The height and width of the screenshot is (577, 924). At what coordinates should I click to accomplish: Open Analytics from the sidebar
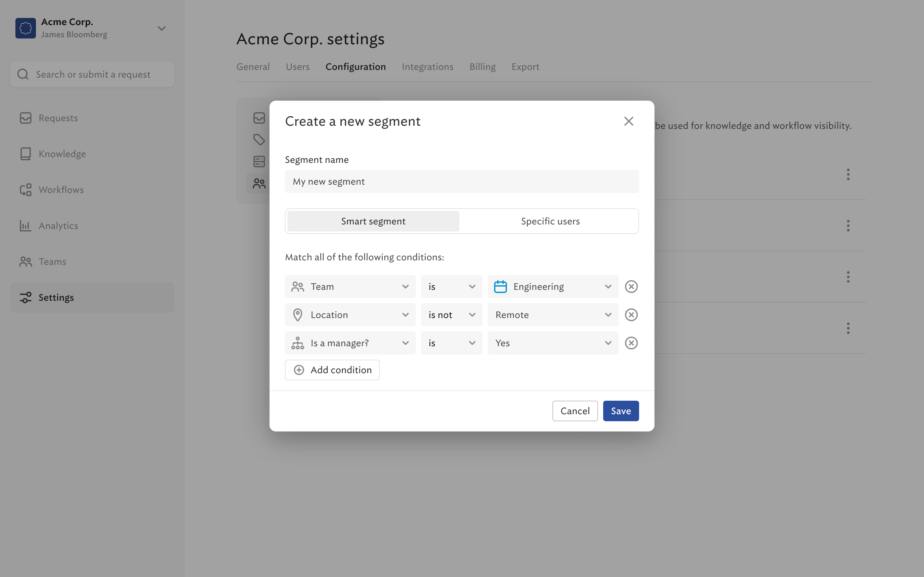tap(58, 226)
